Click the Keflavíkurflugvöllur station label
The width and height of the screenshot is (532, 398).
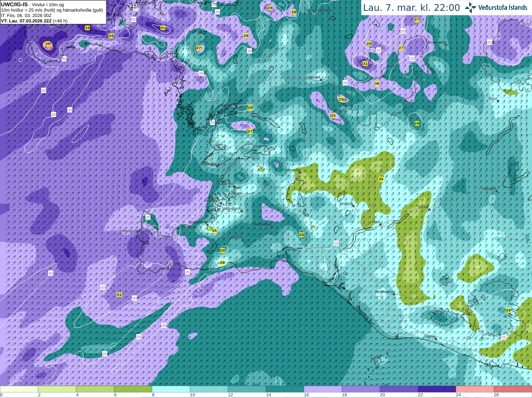tap(135, 231)
